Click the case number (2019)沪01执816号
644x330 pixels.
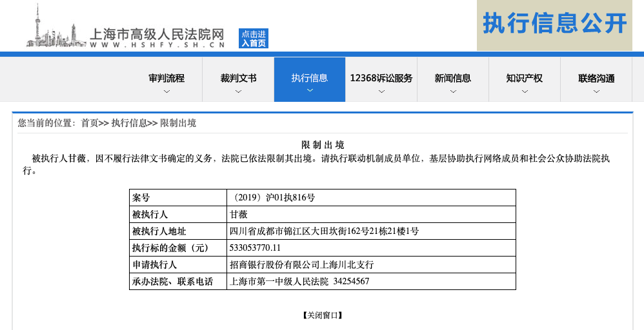(x=273, y=198)
